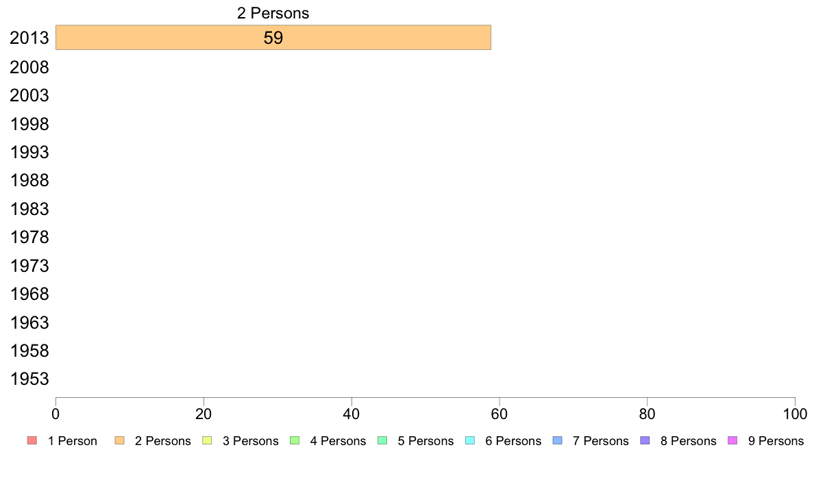
Task: Select the 1998 year label
Action: coord(29,124)
